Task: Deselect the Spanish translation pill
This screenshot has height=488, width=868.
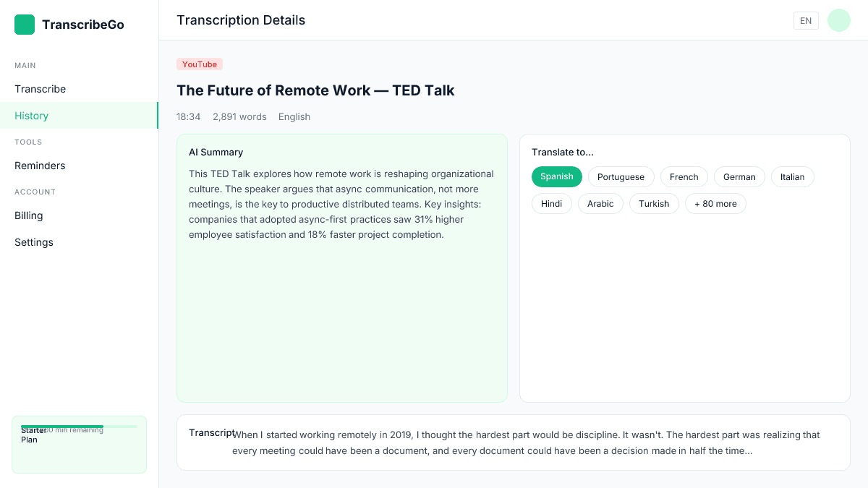Action: tap(556, 176)
